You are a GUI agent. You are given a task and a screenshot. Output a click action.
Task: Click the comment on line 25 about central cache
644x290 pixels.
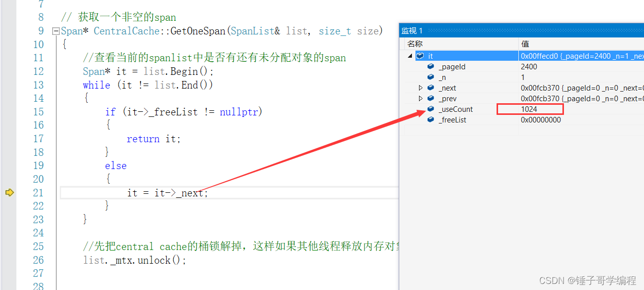(241, 246)
